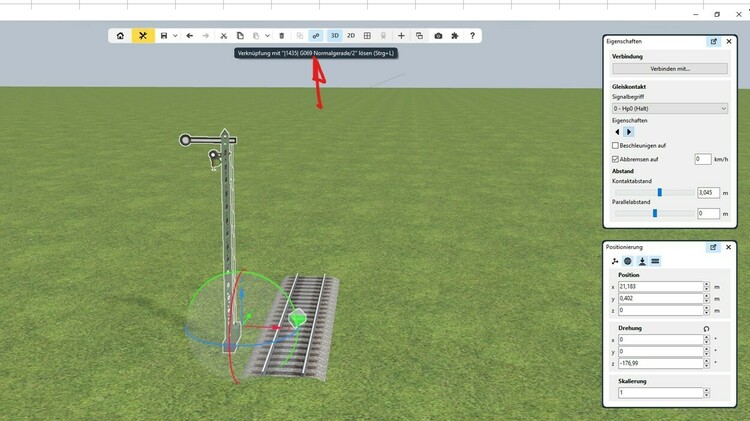Unlink object with the chain link icon
The width and height of the screenshot is (750, 421).
pos(316,36)
